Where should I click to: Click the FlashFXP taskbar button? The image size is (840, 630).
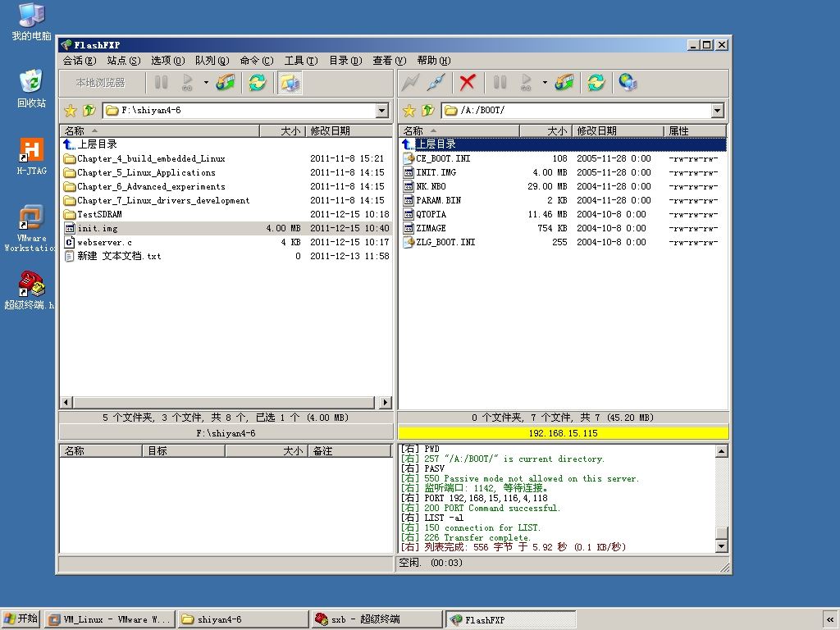point(510,619)
